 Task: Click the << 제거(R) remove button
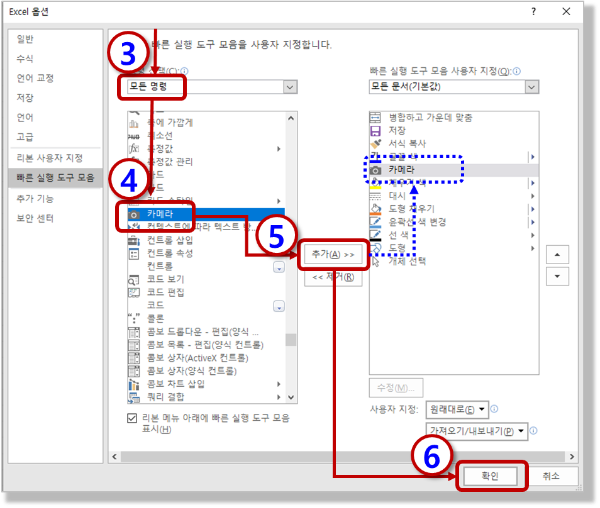click(x=333, y=277)
